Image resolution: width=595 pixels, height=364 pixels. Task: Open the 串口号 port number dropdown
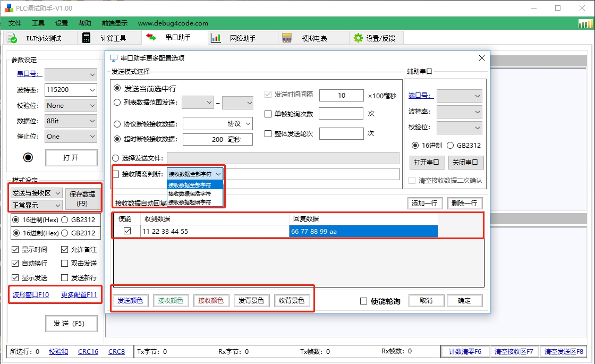coord(71,74)
